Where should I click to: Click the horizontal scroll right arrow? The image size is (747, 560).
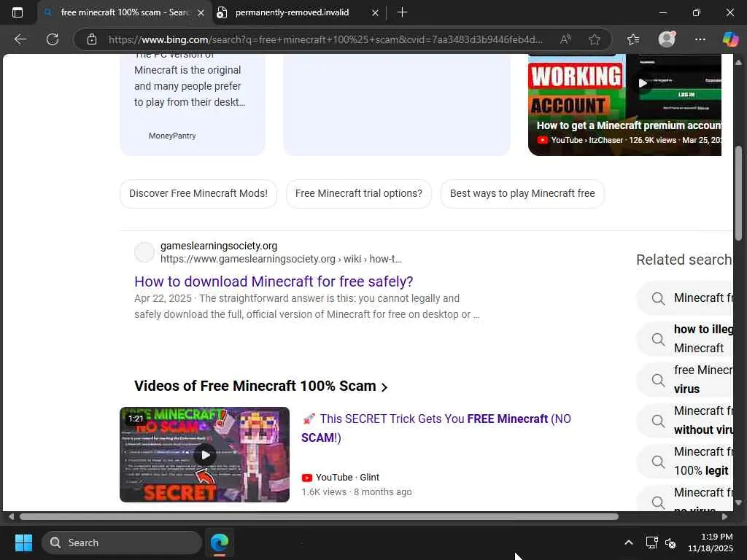click(724, 517)
